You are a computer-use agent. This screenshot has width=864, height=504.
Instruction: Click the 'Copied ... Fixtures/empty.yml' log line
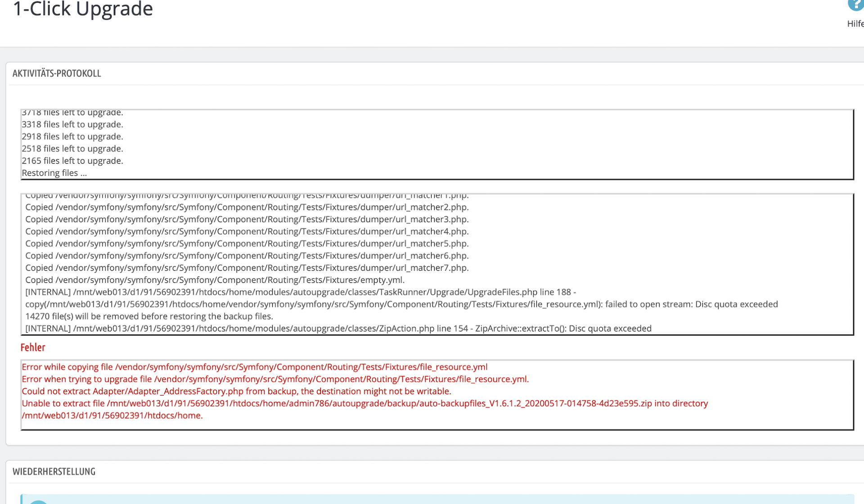click(x=215, y=280)
